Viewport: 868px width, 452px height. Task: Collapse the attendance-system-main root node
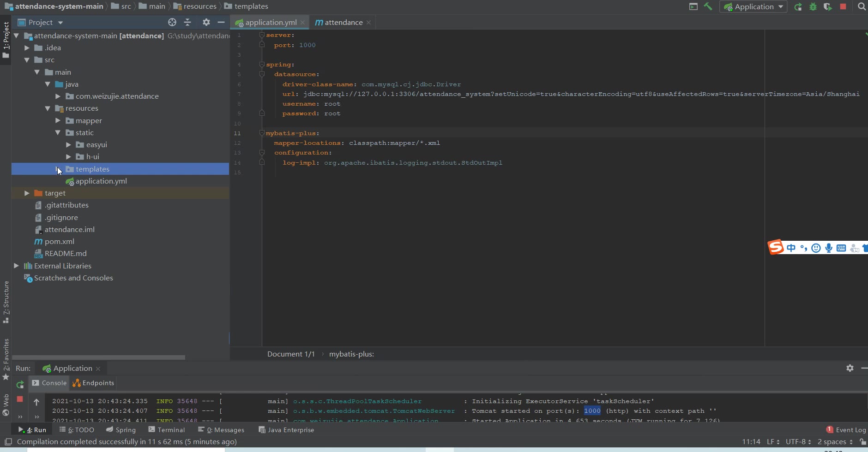[17, 36]
